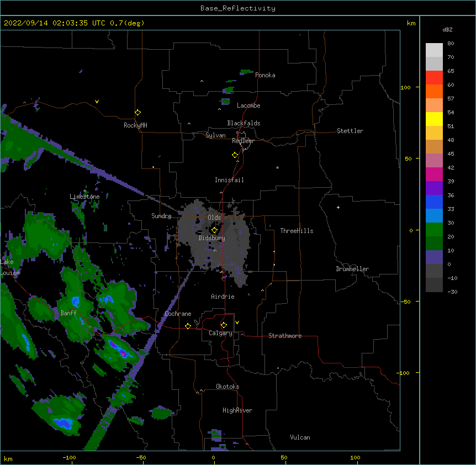The height and width of the screenshot is (465, 476).
Task: Click the Cochrane town label
Action: point(178,314)
